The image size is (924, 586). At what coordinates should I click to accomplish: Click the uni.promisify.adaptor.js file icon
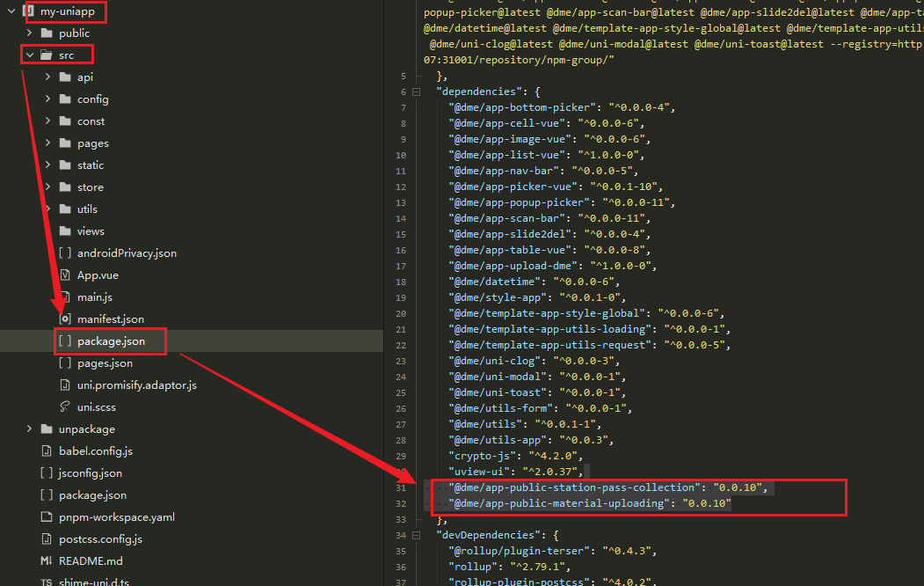(64, 385)
